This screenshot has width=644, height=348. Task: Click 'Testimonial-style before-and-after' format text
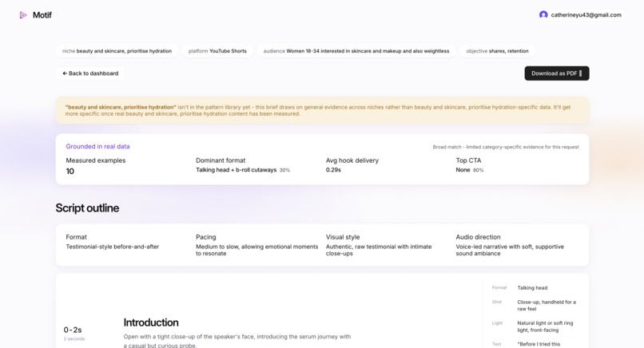(x=112, y=247)
